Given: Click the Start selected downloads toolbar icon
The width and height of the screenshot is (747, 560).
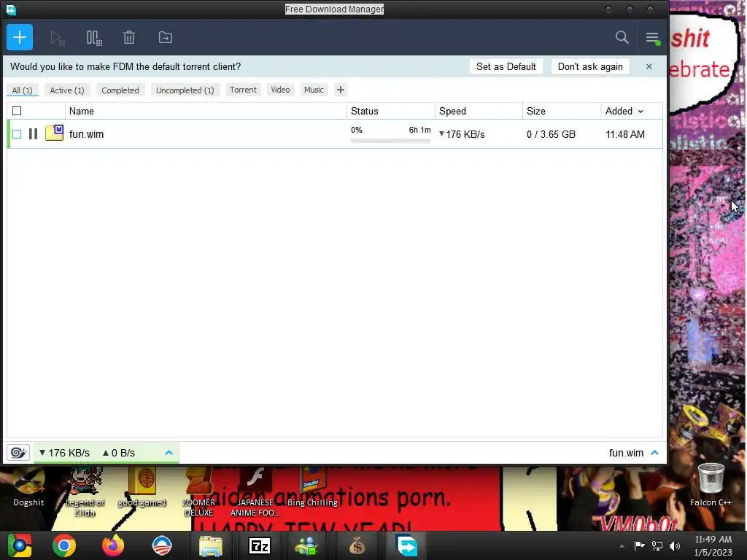Looking at the screenshot, I should [x=58, y=38].
